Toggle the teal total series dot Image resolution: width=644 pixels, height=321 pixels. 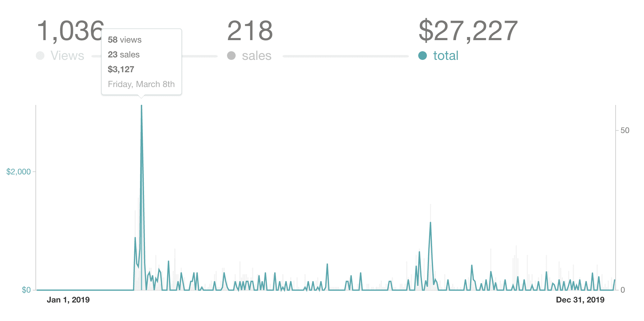pos(423,56)
